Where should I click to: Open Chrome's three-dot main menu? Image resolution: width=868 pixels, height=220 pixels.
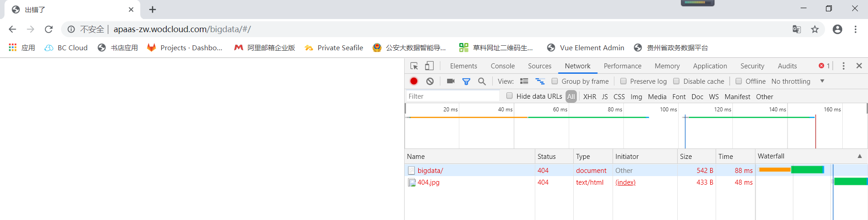coord(855,29)
